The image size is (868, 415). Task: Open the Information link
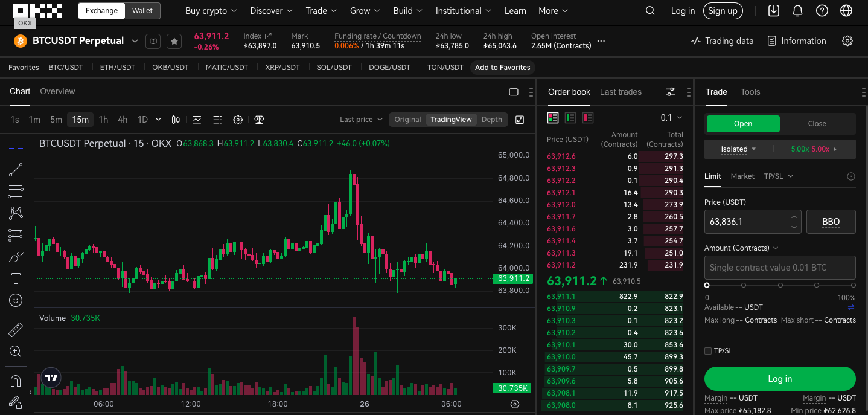click(797, 41)
